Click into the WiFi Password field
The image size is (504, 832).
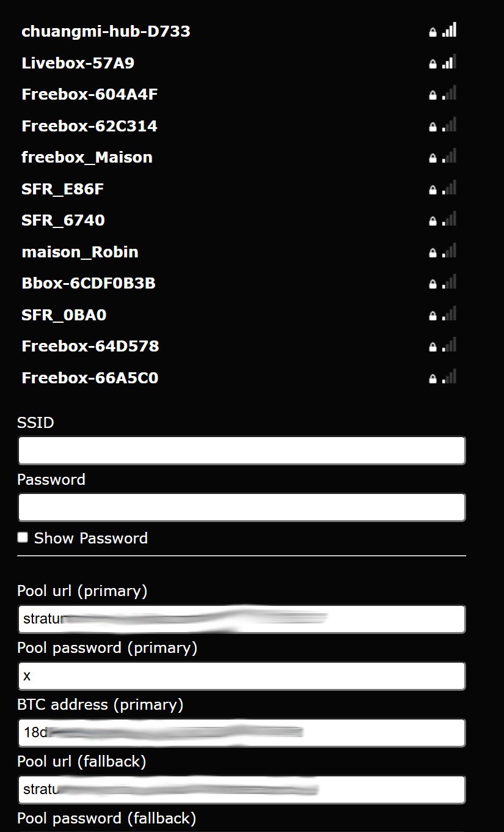tap(241, 507)
